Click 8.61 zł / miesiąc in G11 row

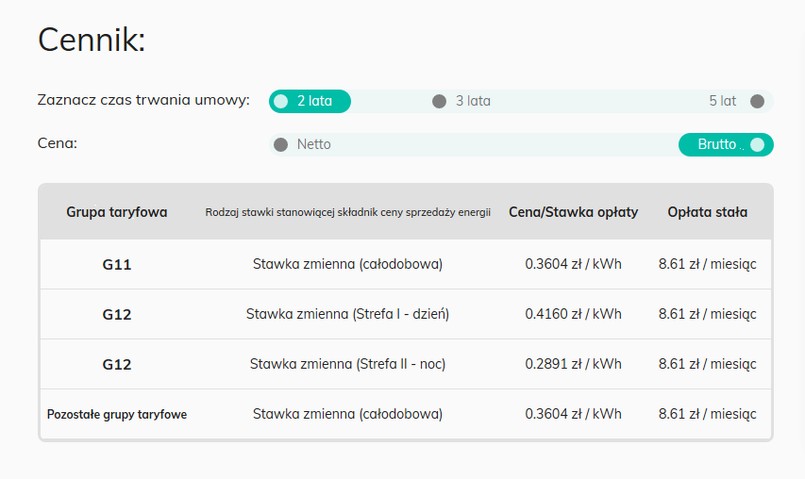(x=707, y=264)
